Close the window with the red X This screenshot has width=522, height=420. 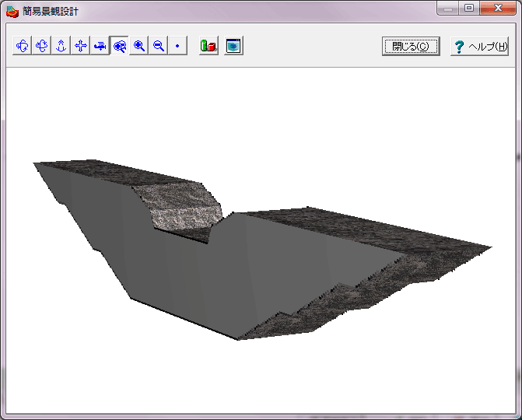coord(498,8)
